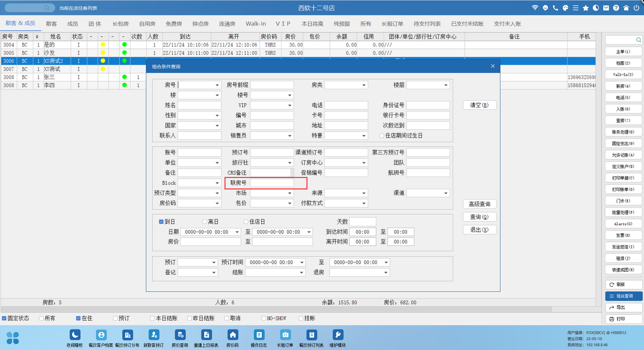The width and height of the screenshot is (644, 350).
Task: Open 餐饮预订列表 icon
Action: pos(311,335)
